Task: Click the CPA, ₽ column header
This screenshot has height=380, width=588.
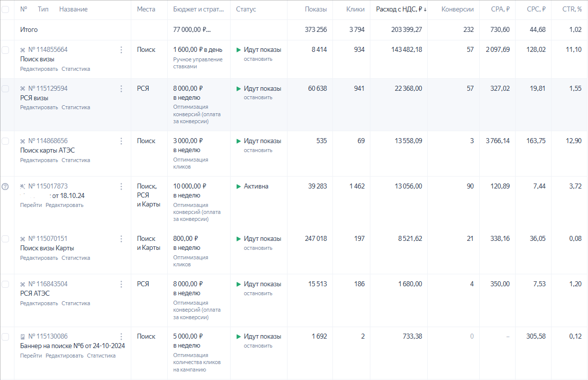Action: click(500, 9)
